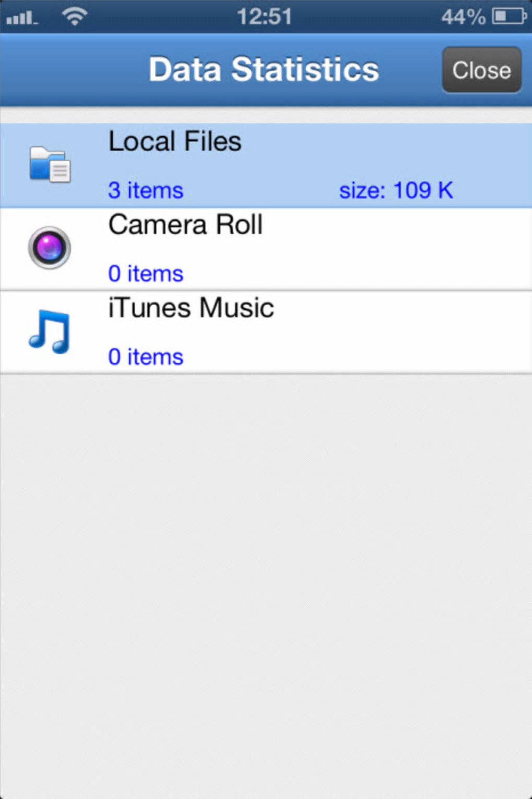The width and height of the screenshot is (532, 799).
Task: Tap the Data Statistics title
Action: (263, 69)
